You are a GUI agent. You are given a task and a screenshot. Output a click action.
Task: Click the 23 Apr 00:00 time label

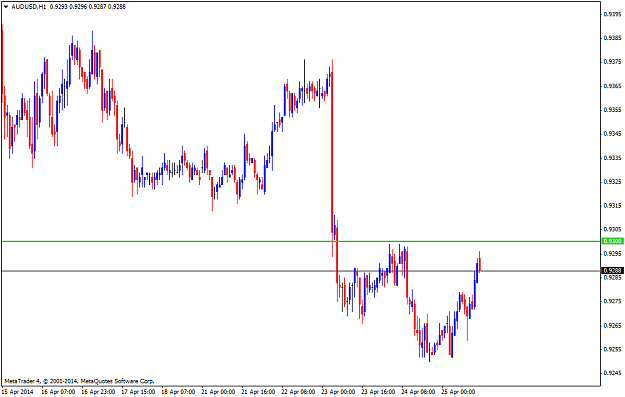(338, 392)
